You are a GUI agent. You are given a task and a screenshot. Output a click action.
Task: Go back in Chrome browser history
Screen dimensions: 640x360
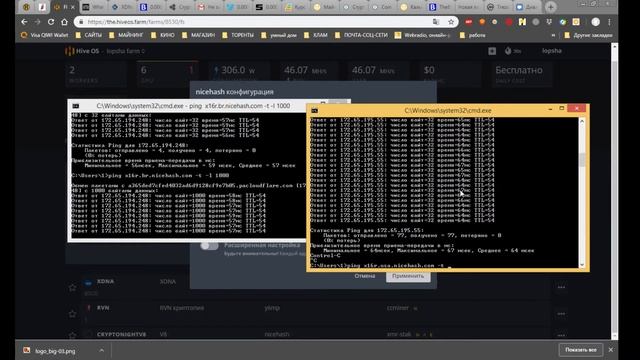click(24, 22)
